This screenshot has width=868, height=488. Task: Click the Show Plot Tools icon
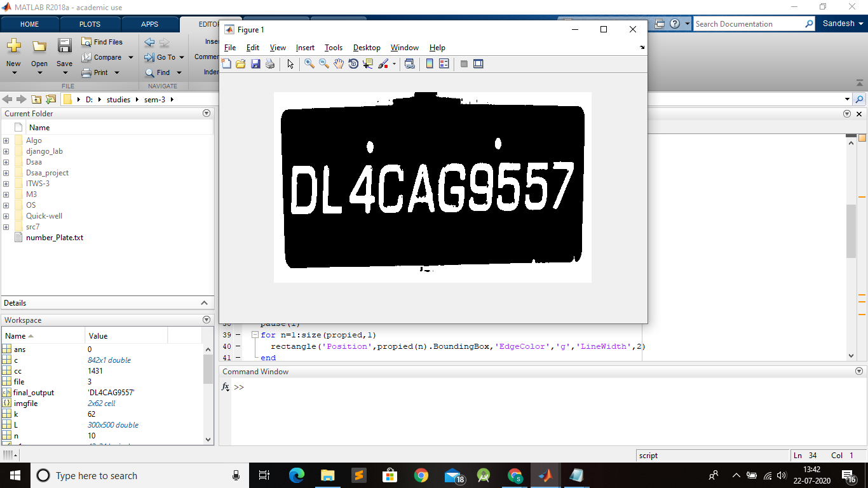(x=478, y=64)
